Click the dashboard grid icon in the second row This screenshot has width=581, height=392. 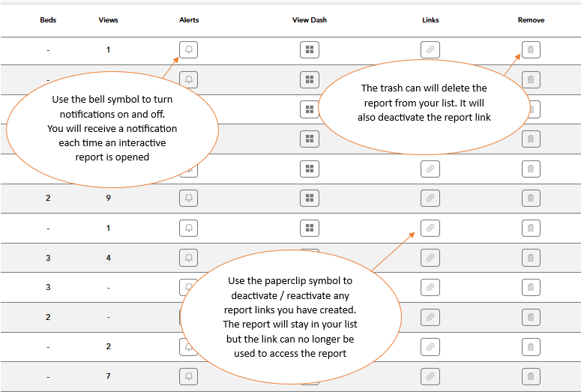[x=309, y=79]
